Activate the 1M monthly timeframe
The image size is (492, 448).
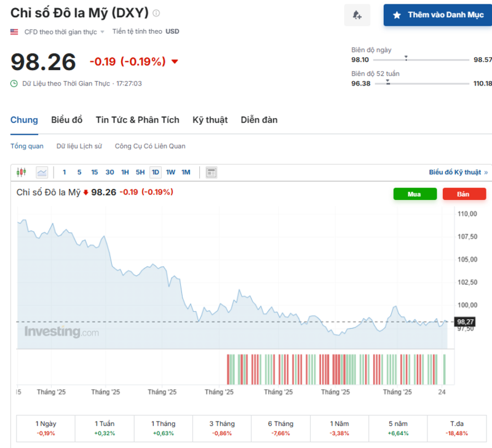coord(186,172)
